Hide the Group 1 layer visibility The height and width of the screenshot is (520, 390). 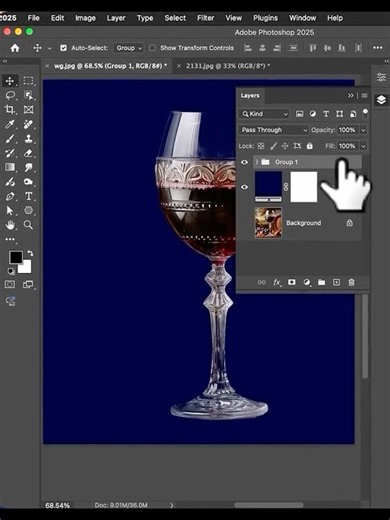244,162
